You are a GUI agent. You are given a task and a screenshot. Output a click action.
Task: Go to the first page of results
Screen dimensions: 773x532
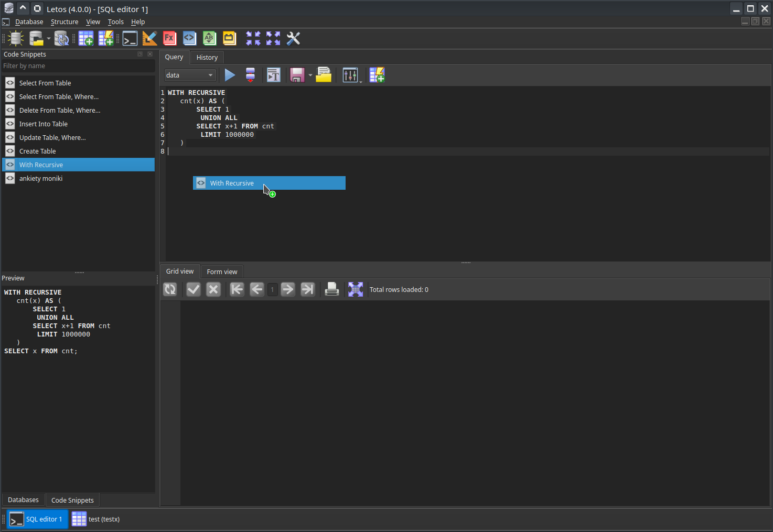tap(237, 289)
